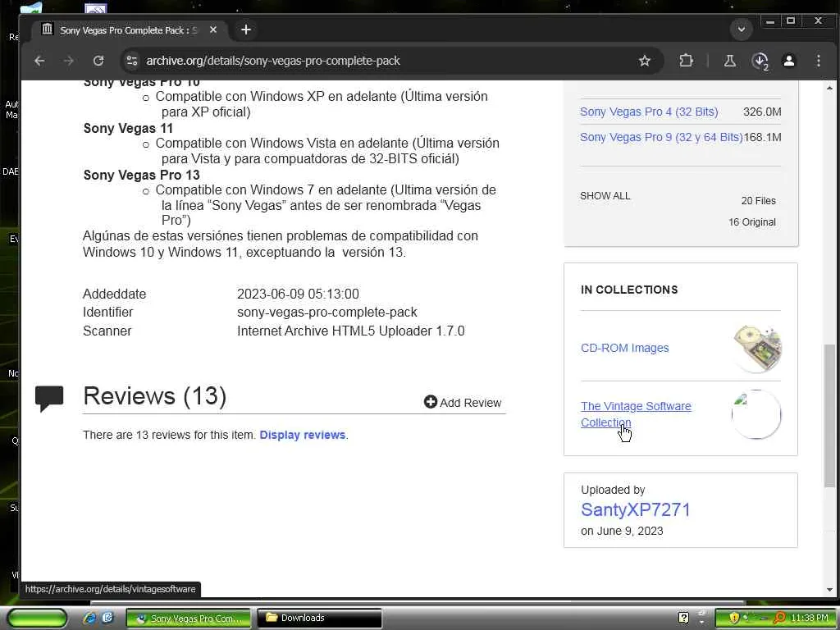Open Sony Vegas Pro 9 (32 y 64 Bits) download
Viewport: 840px width, 630px height.
[661, 137]
